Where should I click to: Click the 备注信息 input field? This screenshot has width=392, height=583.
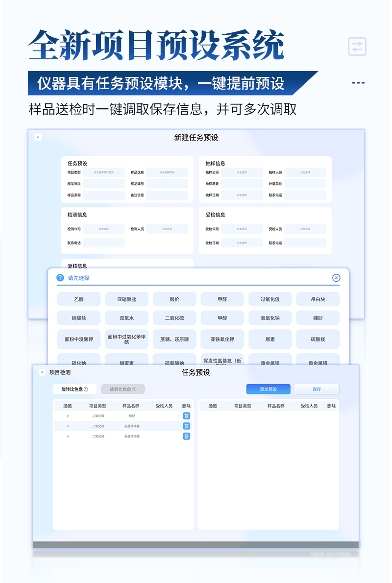[167, 195]
